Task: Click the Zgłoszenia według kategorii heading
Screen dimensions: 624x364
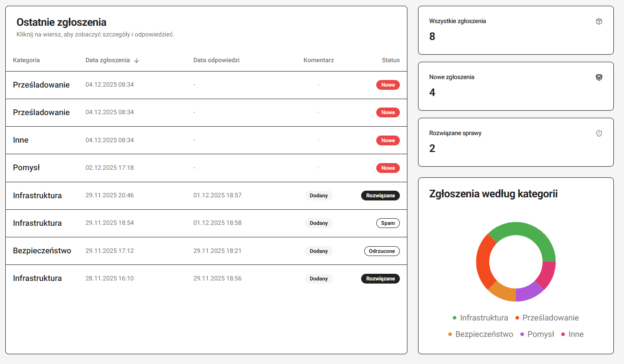Action: click(494, 194)
